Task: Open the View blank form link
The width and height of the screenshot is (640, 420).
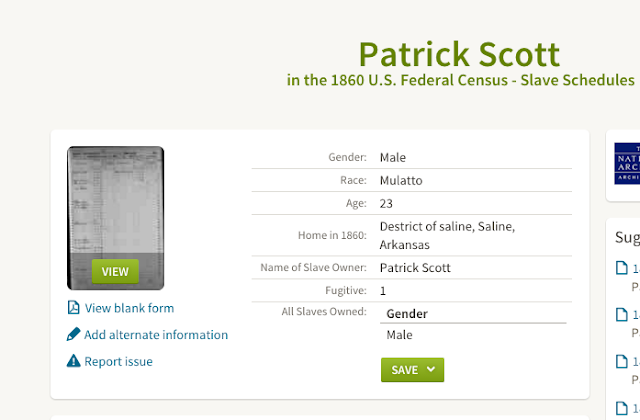Action: point(129,308)
